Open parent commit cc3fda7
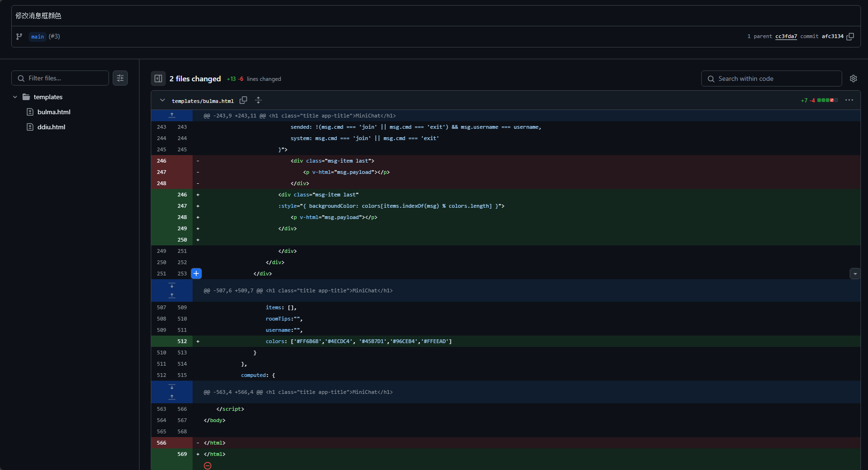This screenshot has height=470, width=868. 786,36
